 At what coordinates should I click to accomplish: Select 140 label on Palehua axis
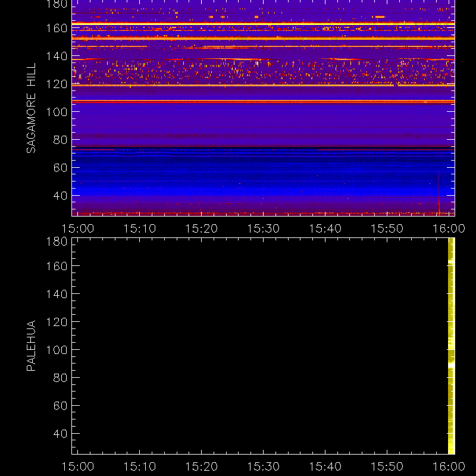57,294
